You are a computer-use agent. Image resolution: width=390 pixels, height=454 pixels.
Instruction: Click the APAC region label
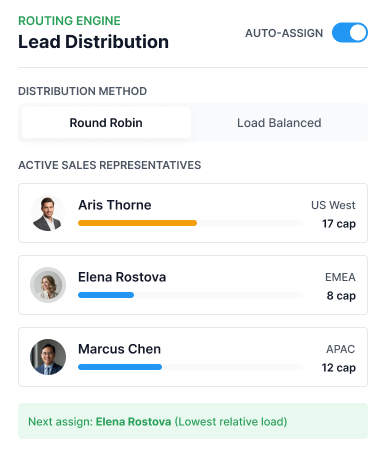pyautogui.click(x=341, y=349)
